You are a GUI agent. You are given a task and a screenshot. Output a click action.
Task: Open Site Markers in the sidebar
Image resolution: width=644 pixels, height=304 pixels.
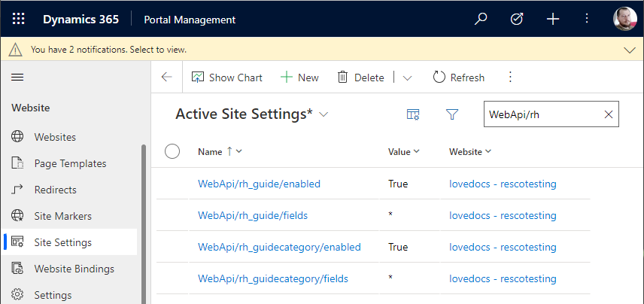point(62,216)
